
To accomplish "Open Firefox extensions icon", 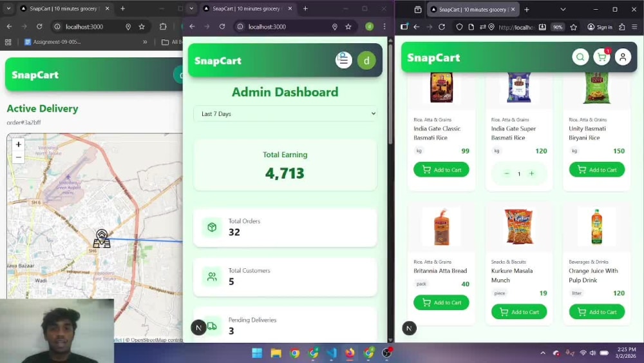I will (x=622, y=27).
